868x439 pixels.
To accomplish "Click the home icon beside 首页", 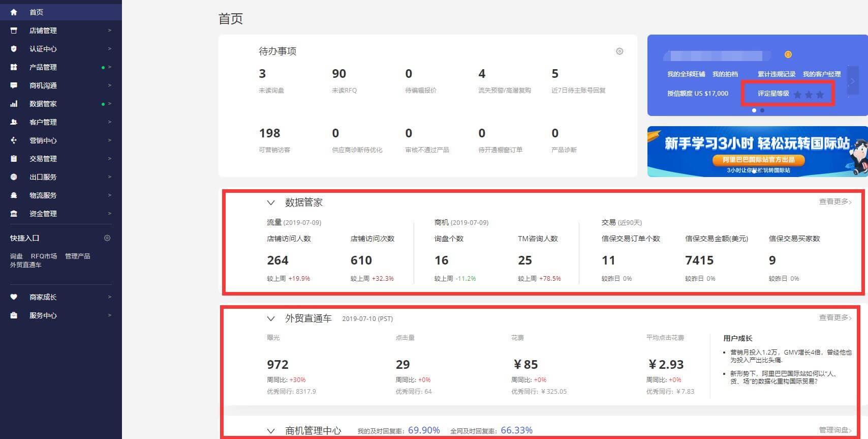I will [x=14, y=12].
